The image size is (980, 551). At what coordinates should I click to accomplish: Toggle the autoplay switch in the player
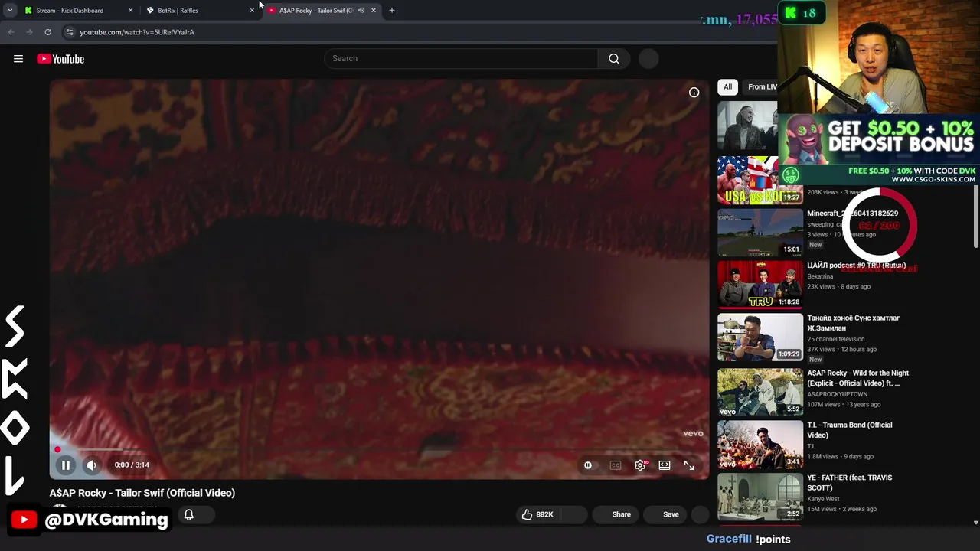click(588, 465)
